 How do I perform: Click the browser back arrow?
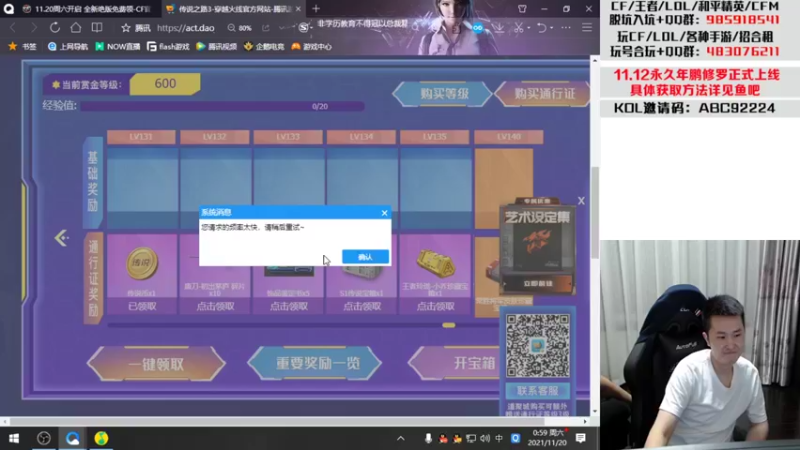13,28
